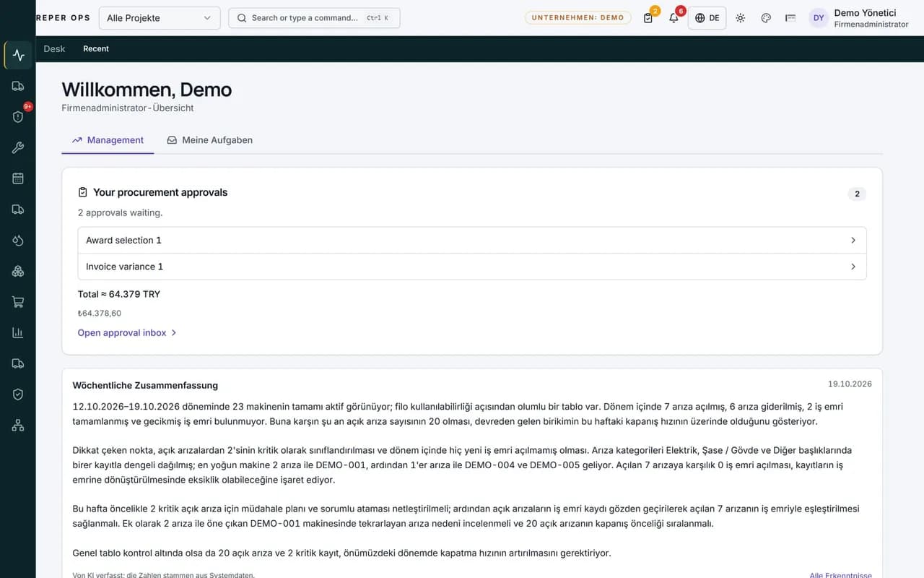Open the calendar sidebar icon
Viewport: 924px width, 578px height.
click(x=18, y=178)
